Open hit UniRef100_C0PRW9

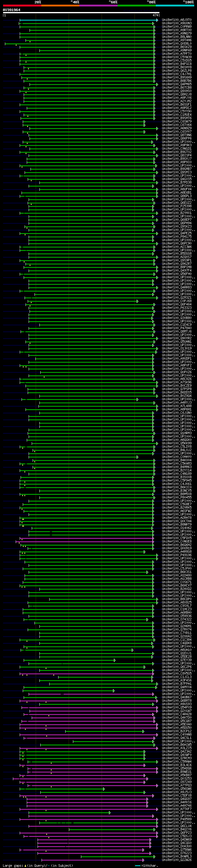point(177,26)
